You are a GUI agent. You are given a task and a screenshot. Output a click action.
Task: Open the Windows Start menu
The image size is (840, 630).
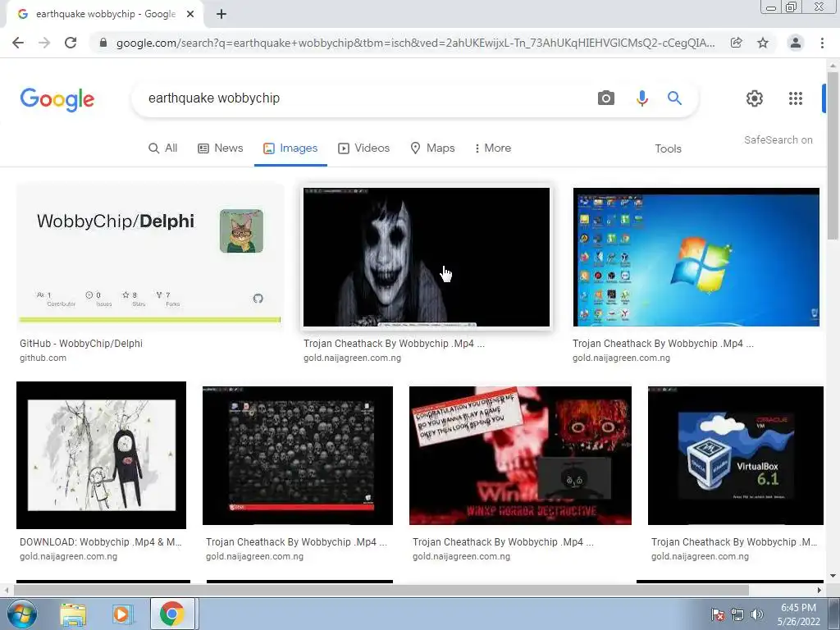[22, 614]
